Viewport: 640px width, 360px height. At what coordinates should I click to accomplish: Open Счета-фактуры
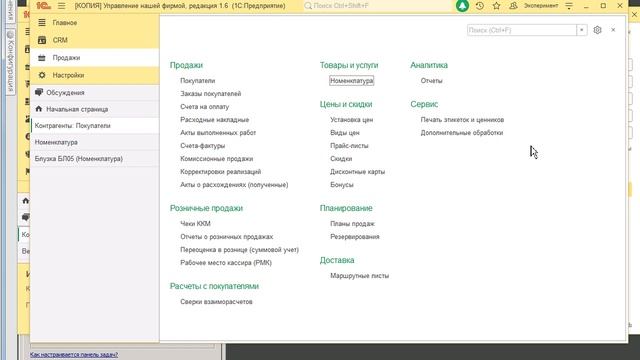[202, 146]
